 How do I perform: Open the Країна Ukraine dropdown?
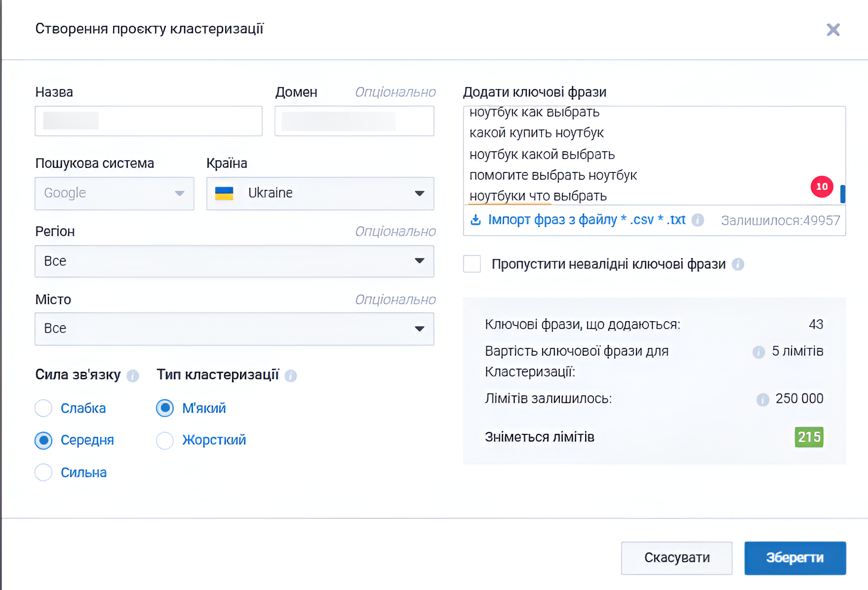(320, 193)
